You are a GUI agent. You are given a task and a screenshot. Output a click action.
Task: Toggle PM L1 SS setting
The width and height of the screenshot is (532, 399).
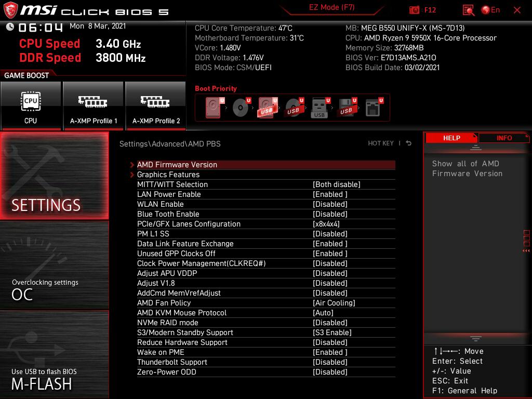pos(266,233)
